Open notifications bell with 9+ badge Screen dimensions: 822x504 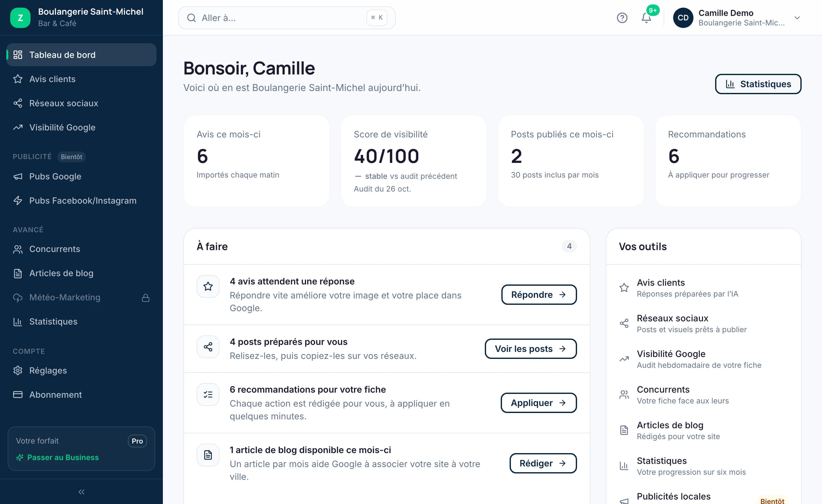point(646,18)
